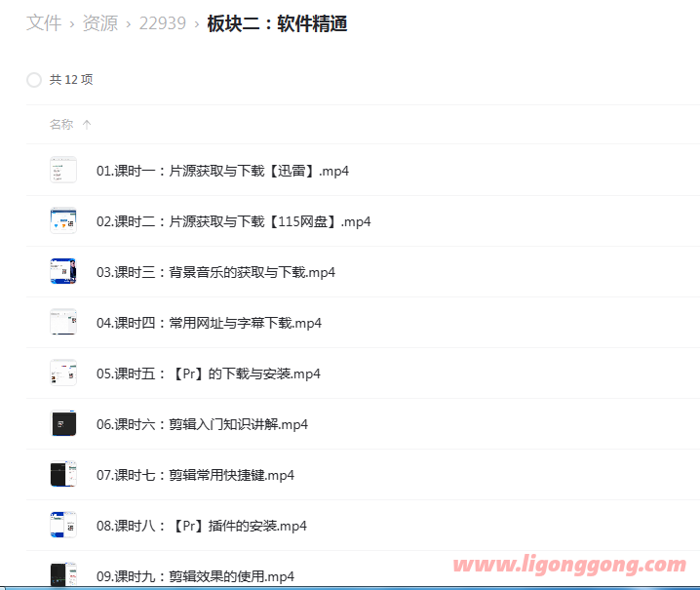The height and width of the screenshot is (590, 700).
Task: Open thumbnail of 01.课时一 迅雷 video
Action: (x=63, y=170)
